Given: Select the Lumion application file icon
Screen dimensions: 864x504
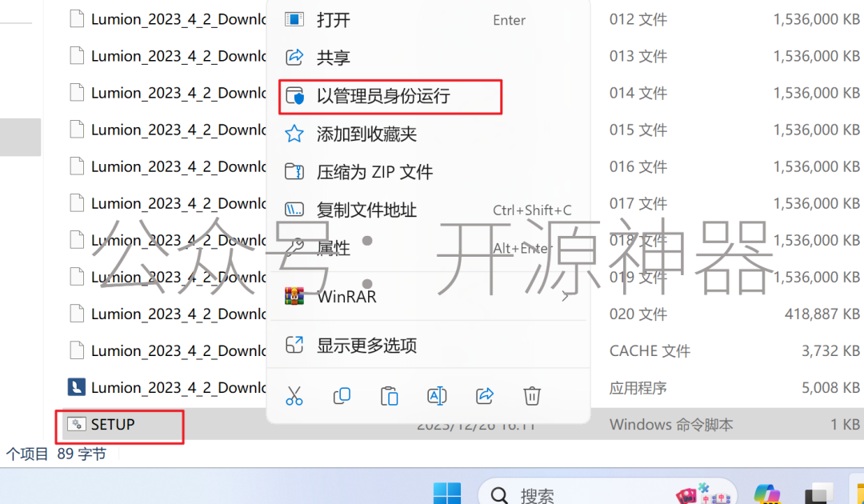Looking at the screenshot, I should click(x=76, y=387).
